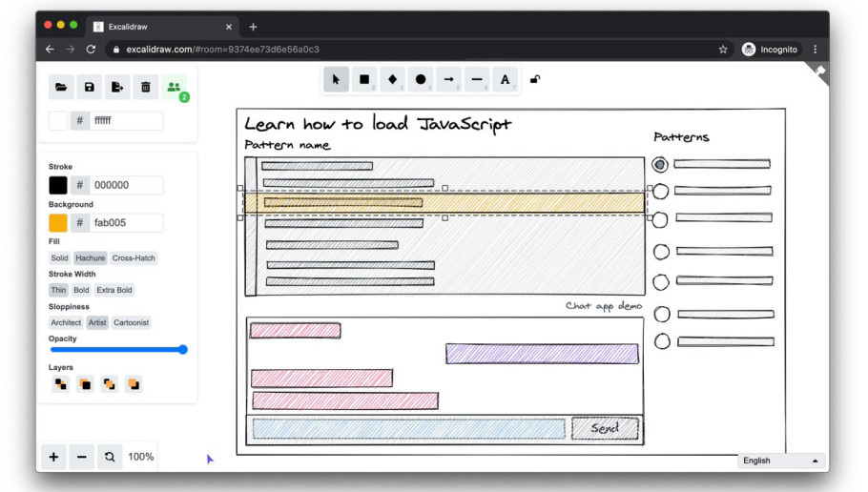Choose the Selection arrow tool

point(336,80)
